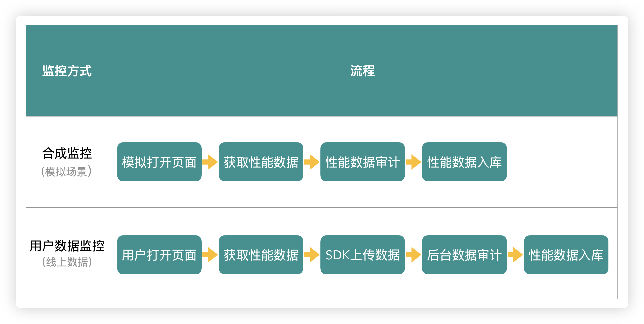This screenshot has height=324, width=644.
Task: Click the (模拟场景) subtitle text
Action: click(66, 172)
